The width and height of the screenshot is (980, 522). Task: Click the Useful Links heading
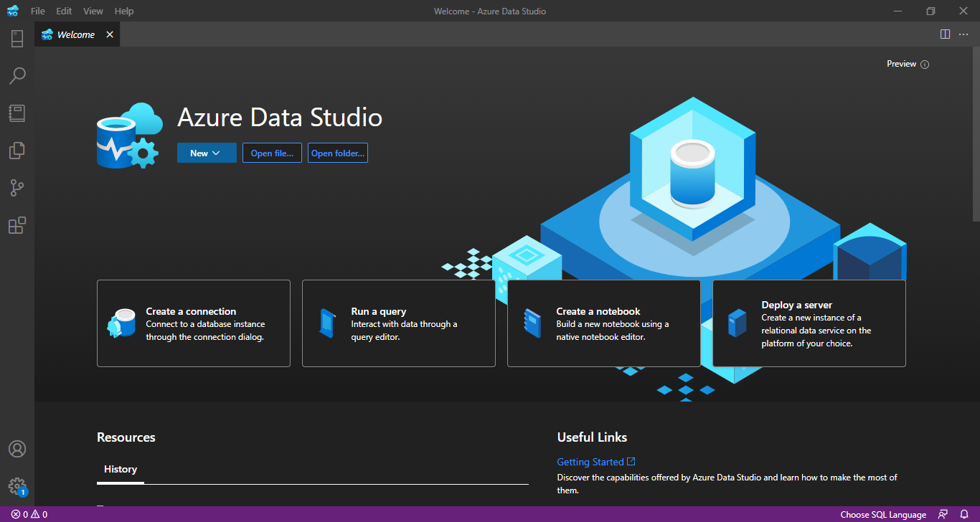pyautogui.click(x=593, y=437)
